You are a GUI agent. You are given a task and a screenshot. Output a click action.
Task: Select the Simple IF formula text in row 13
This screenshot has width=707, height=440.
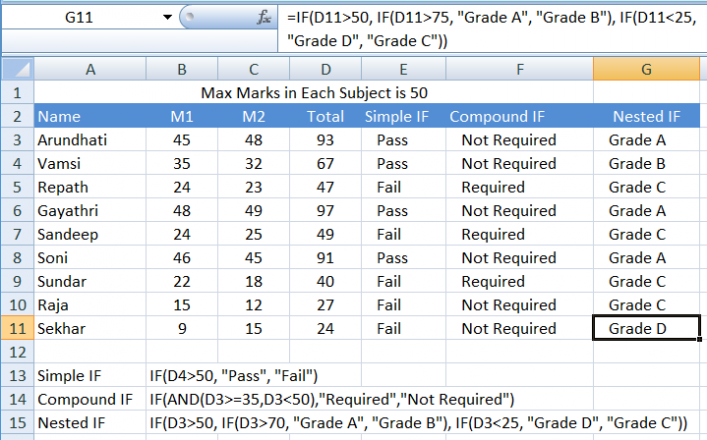tap(234, 376)
